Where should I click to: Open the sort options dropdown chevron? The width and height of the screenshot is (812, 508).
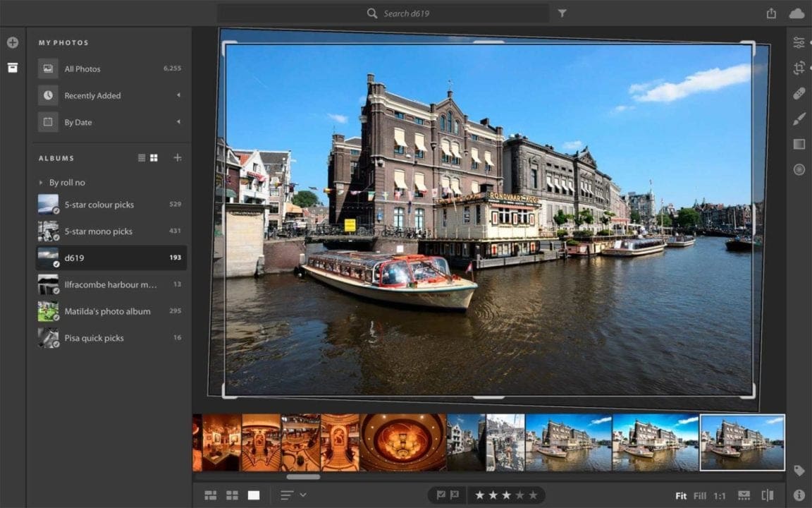(303, 495)
